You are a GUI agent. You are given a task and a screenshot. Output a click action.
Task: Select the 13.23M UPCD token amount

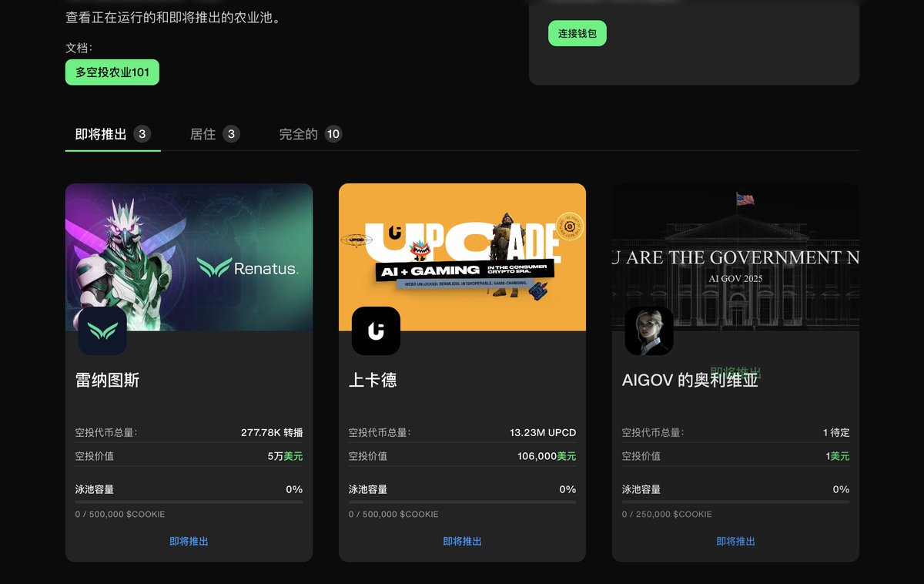click(543, 433)
